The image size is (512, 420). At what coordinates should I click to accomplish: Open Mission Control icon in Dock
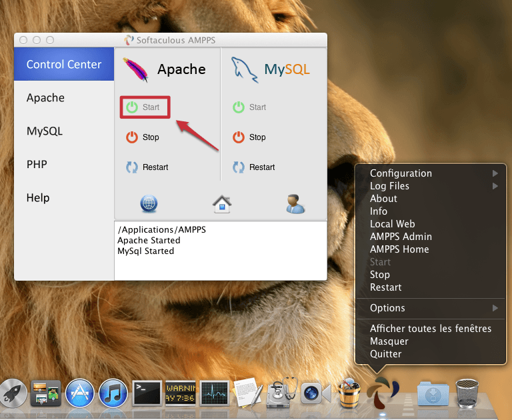46,393
